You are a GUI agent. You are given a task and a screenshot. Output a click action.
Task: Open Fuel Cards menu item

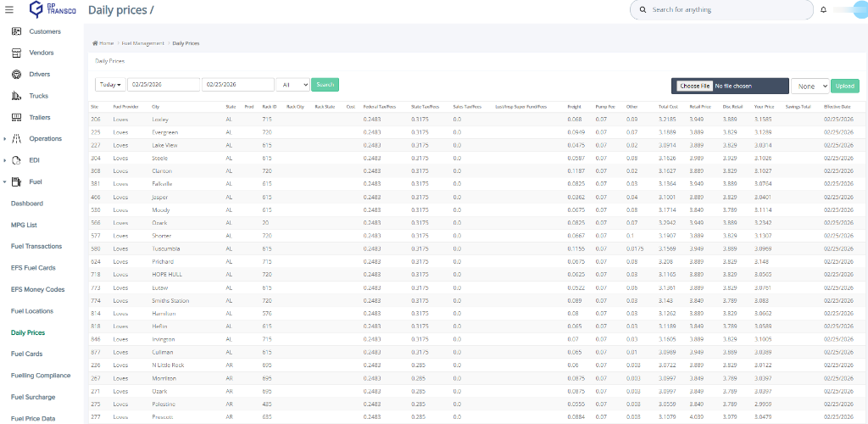pyautogui.click(x=26, y=354)
